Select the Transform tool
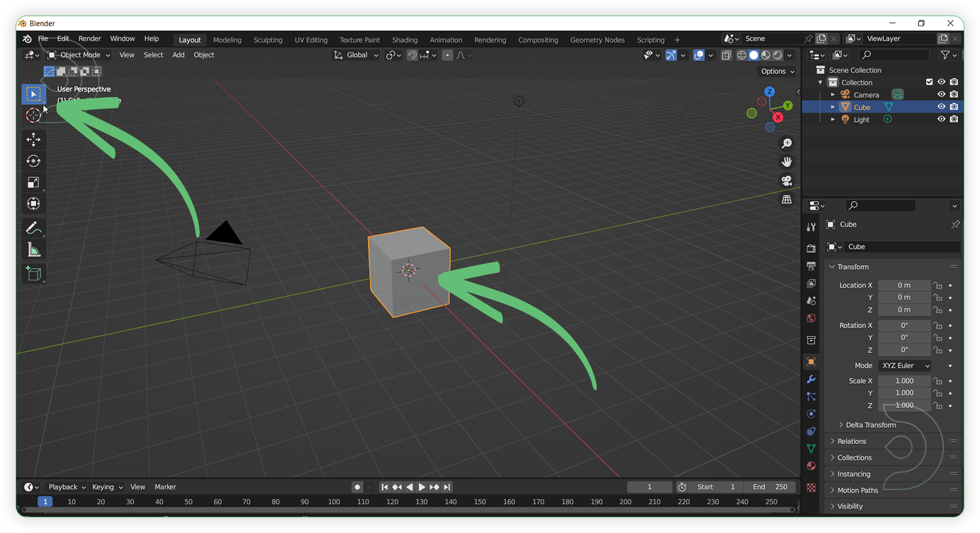The width and height of the screenshot is (980, 533). [34, 204]
